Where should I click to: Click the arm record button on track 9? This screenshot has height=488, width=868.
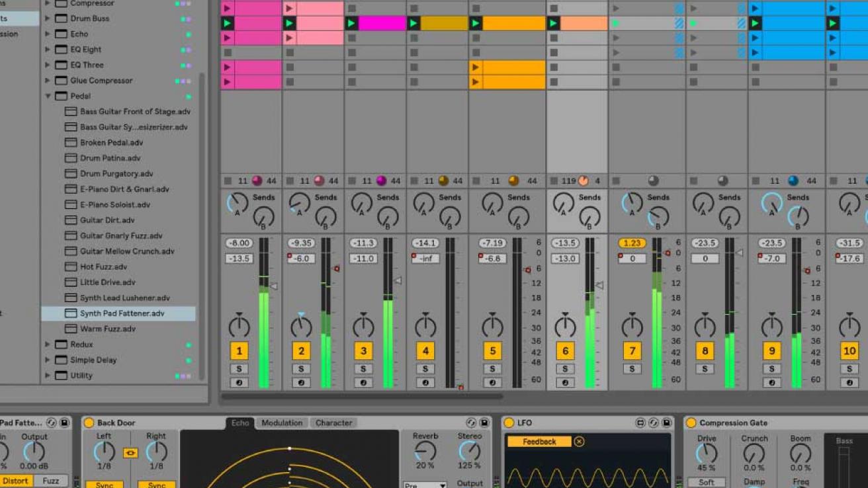coord(771,383)
